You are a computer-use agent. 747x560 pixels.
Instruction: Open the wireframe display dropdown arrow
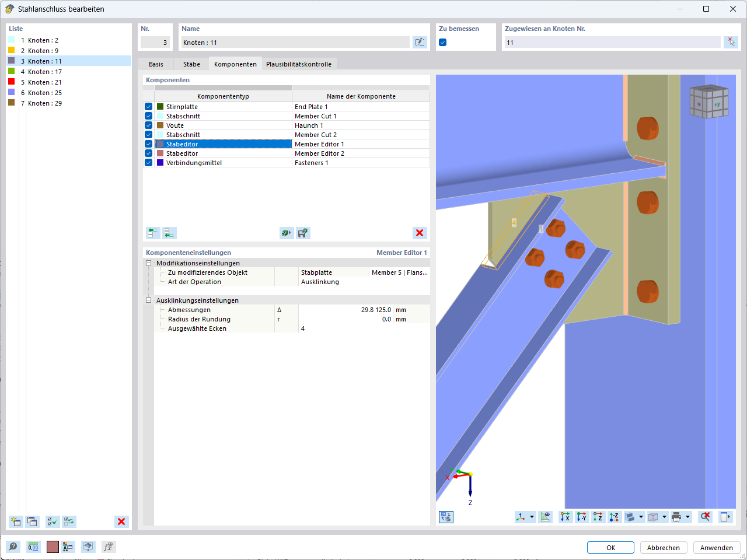[x=664, y=517]
